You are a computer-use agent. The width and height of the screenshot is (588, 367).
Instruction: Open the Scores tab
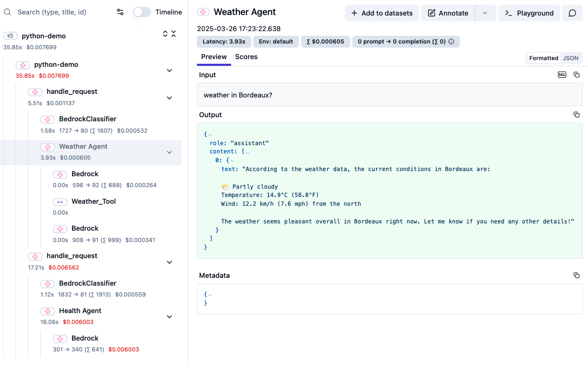(x=246, y=57)
